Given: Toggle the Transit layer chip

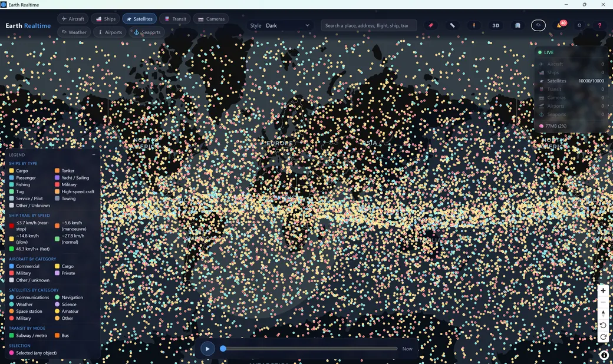Looking at the screenshot, I should pyautogui.click(x=175, y=19).
